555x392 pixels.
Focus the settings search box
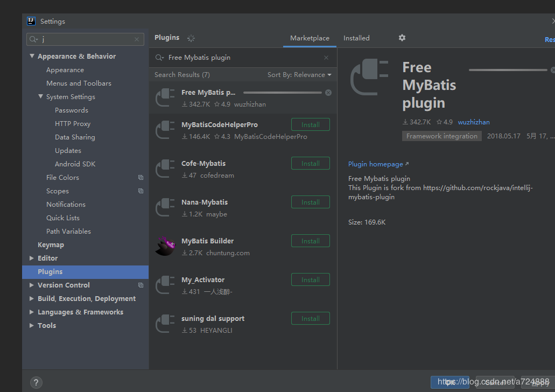(x=85, y=39)
